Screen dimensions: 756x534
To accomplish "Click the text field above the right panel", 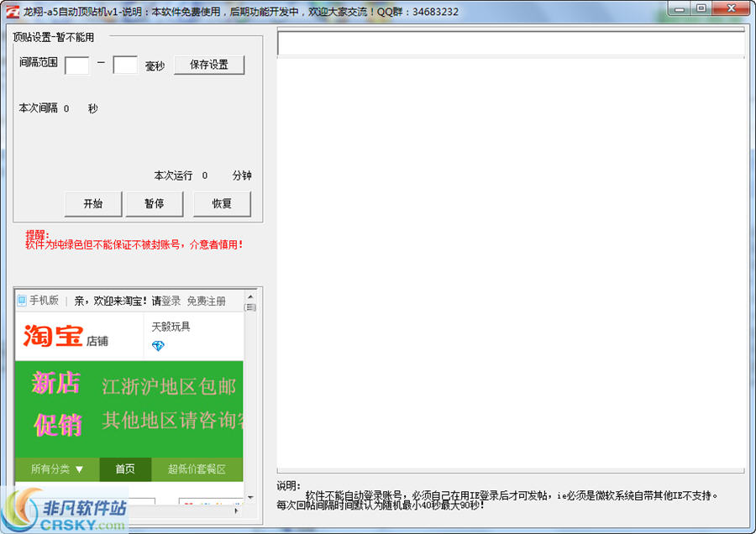I will coord(511,41).
